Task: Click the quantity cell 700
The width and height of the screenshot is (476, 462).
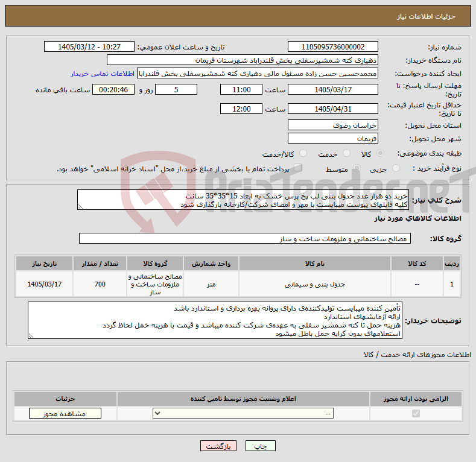Action: click(100, 284)
